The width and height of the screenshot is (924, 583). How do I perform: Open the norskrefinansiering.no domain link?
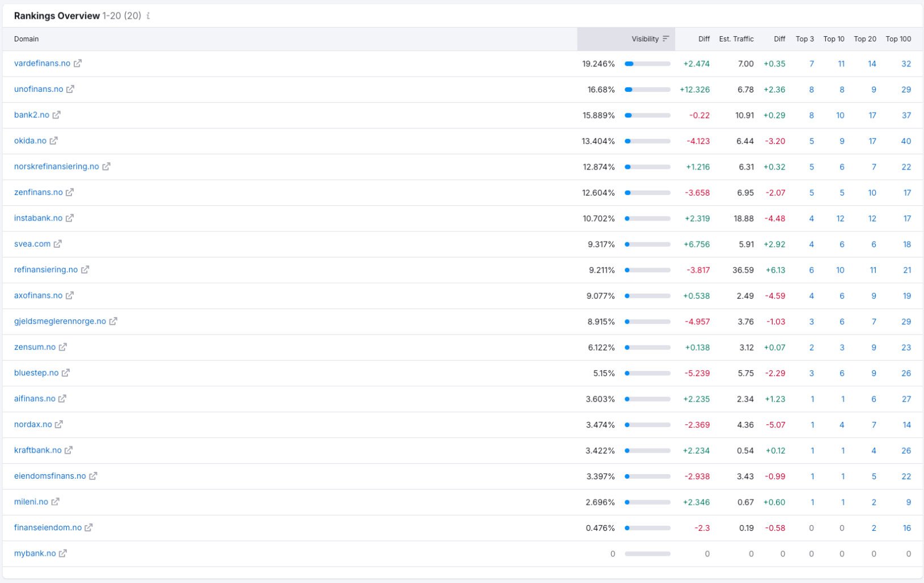pos(57,167)
